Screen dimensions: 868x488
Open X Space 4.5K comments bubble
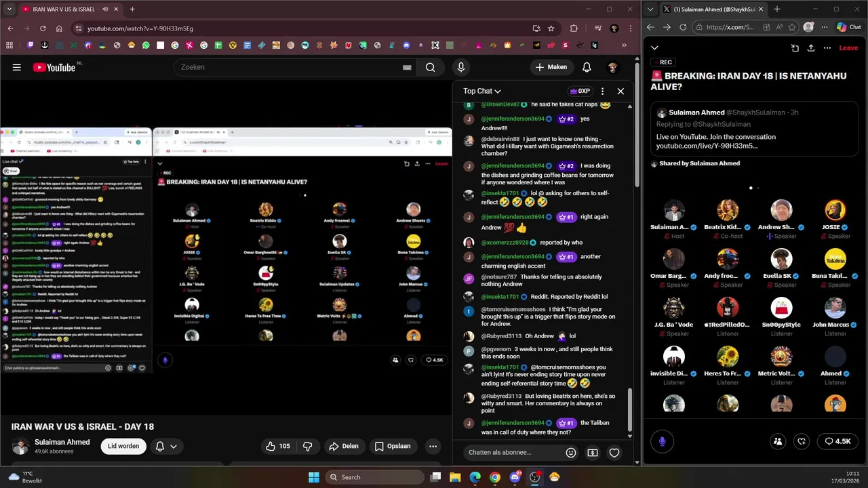coord(837,441)
